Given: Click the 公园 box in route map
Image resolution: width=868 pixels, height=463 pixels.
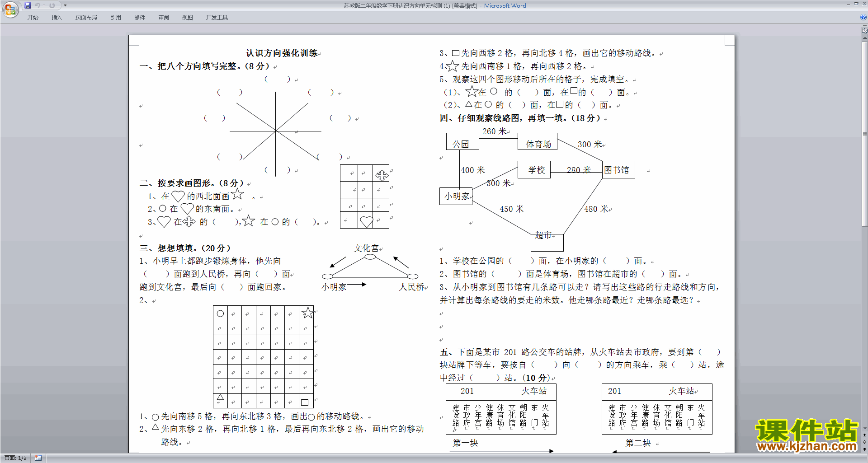Looking at the screenshot, I should (462, 141).
